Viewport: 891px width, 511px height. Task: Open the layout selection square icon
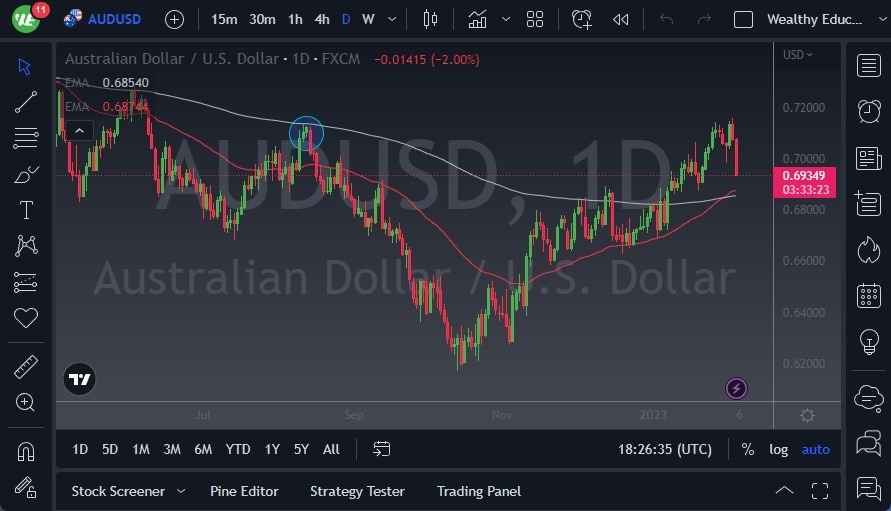[743, 20]
